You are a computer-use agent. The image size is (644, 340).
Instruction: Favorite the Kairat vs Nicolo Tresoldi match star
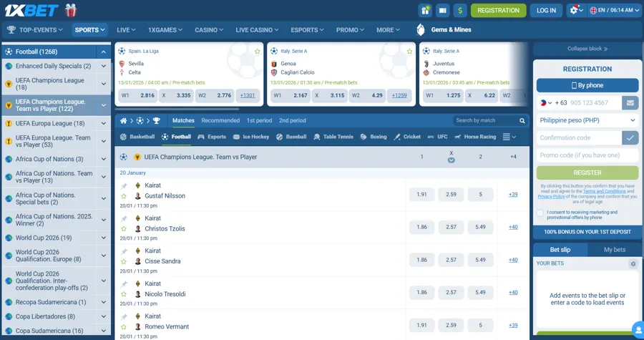(124, 294)
